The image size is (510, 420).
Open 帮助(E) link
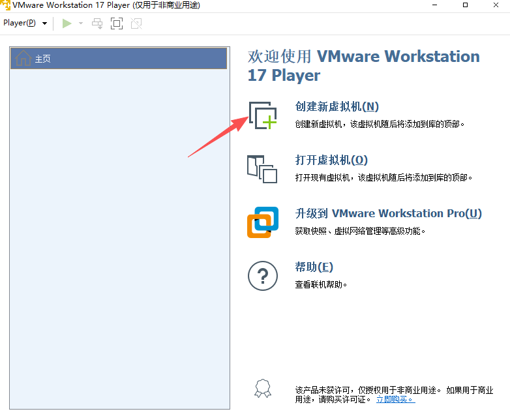[x=314, y=267]
